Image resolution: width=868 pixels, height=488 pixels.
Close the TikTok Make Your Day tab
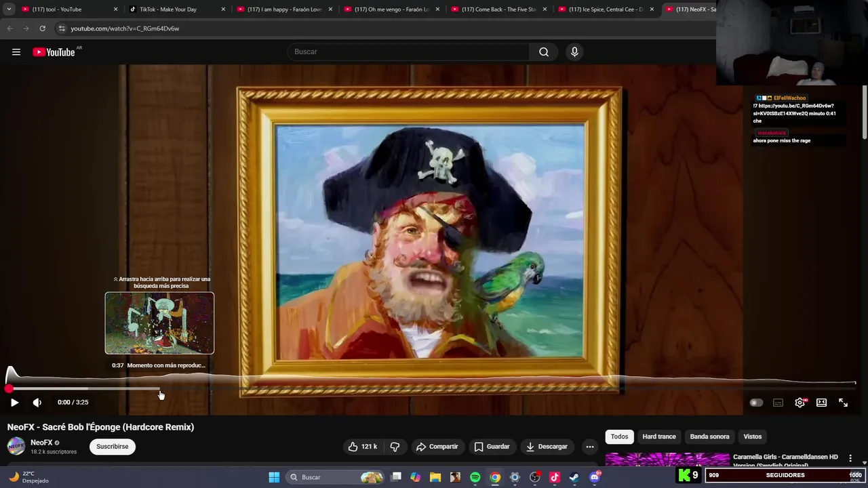click(223, 9)
